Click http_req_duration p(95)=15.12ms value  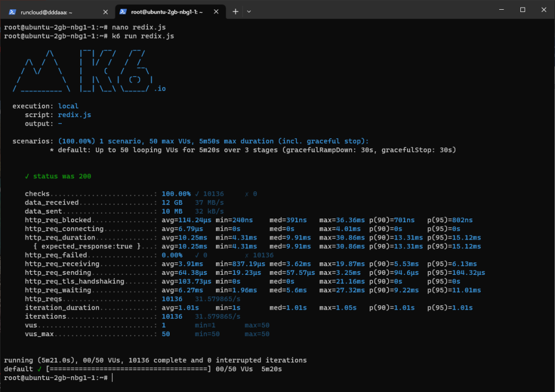[454, 237]
